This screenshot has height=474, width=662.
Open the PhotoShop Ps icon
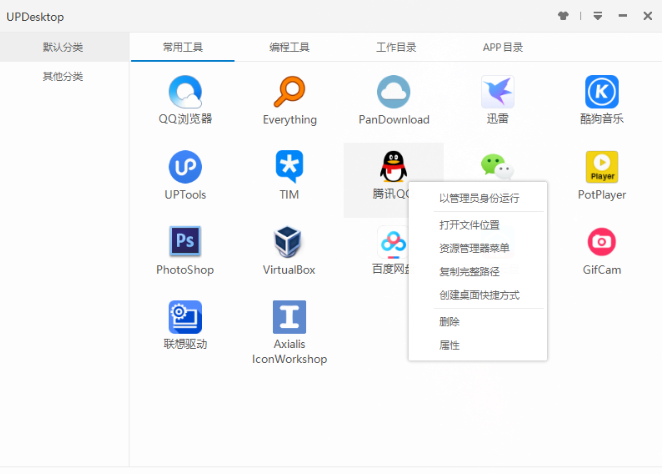(185, 241)
